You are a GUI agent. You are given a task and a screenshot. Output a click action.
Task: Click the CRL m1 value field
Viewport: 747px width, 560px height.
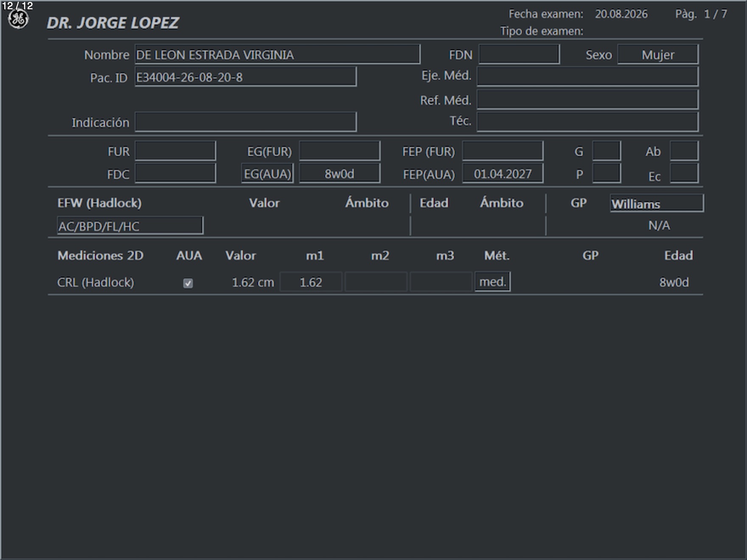point(311,282)
